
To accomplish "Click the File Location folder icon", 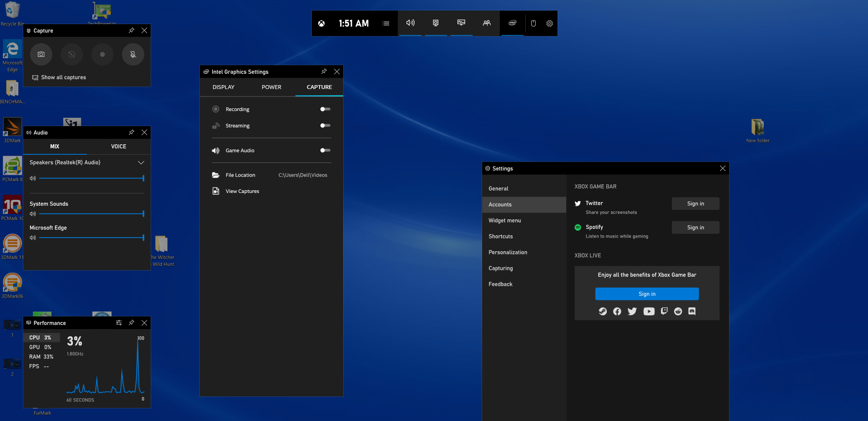I will [x=216, y=175].
